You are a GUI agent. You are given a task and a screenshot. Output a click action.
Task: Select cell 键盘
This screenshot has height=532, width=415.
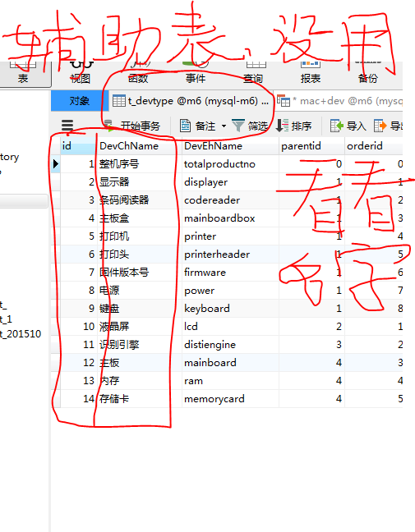139,309
